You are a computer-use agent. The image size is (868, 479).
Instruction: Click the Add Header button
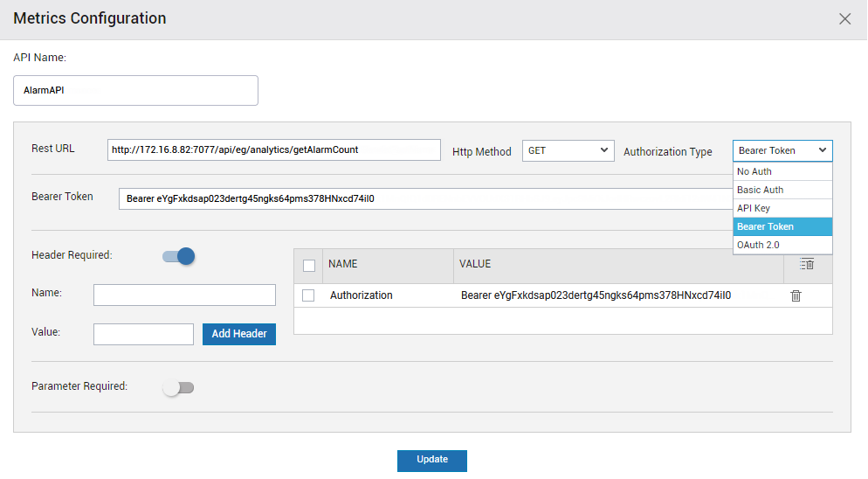239,334
